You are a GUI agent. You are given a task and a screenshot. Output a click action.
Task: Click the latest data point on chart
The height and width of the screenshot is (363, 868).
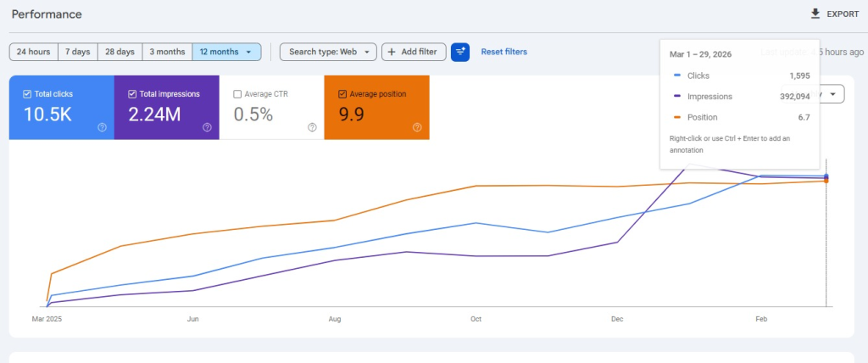click(x=826, y=178)
